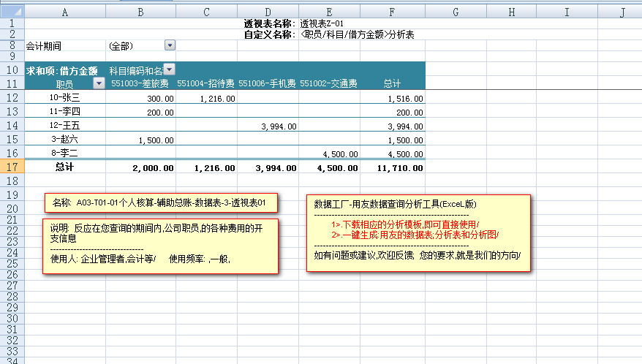Select column header D
Viewport: 642px width, 364px height.
click(268, 12)
